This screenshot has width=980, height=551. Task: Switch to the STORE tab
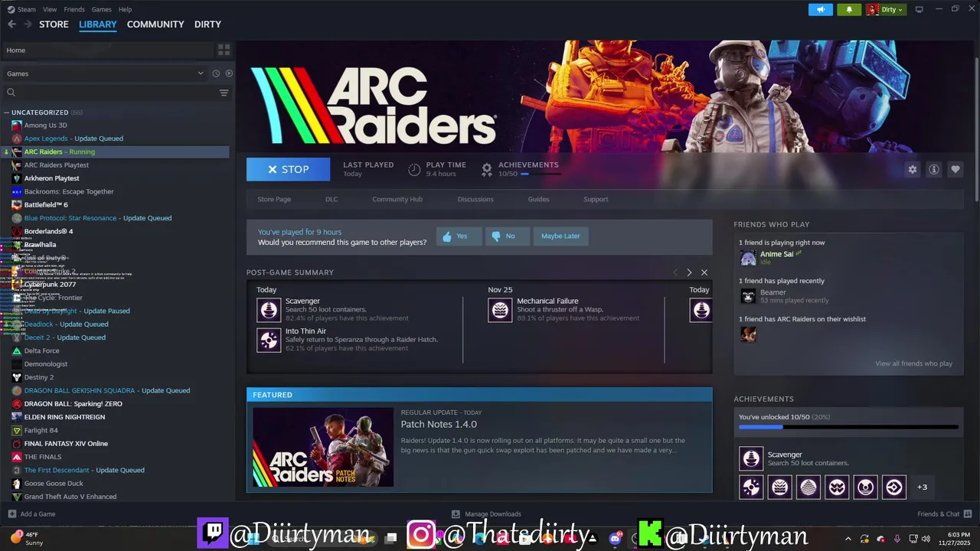[54, 24]
